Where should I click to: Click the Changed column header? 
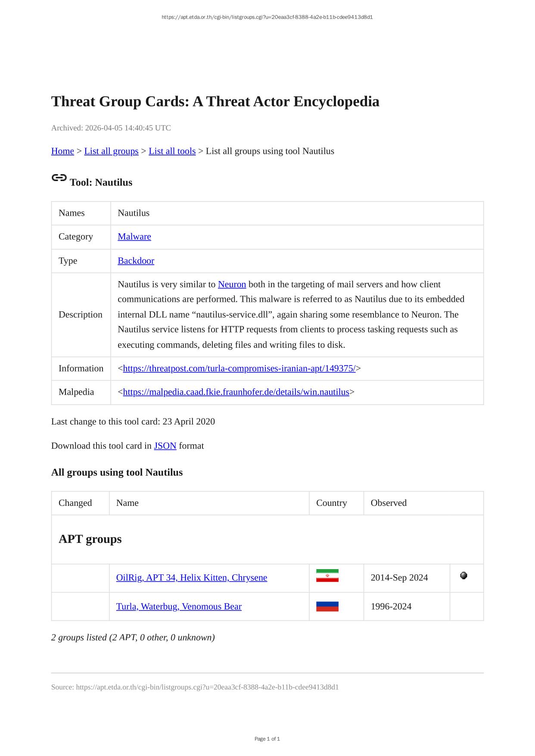point(75,503)
